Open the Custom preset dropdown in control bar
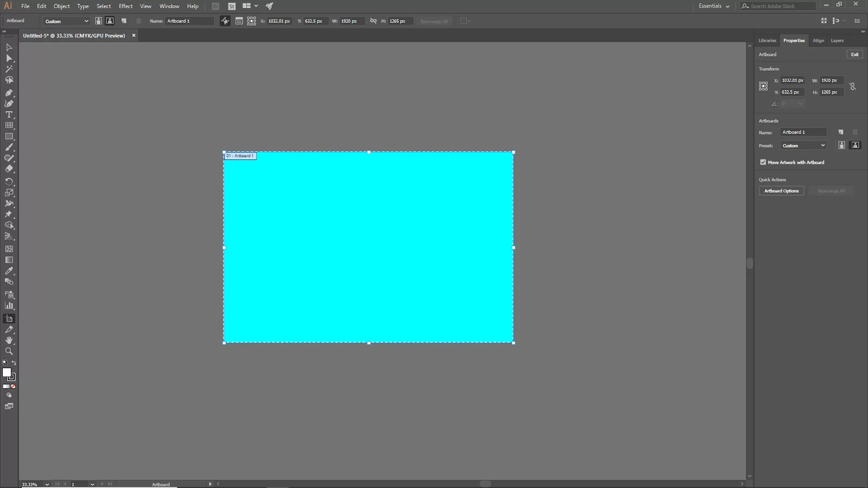The height and width of the screenshot is (488, 868). click(x=66, y=21)
